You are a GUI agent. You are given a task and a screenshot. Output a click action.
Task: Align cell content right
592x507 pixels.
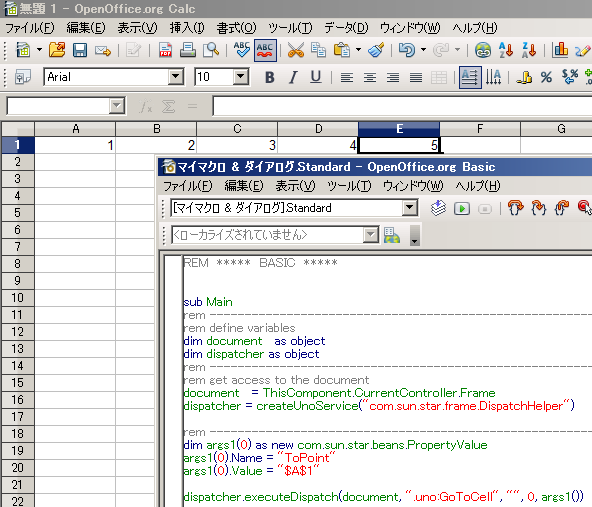pyautogui.click(x=393, y=77)
